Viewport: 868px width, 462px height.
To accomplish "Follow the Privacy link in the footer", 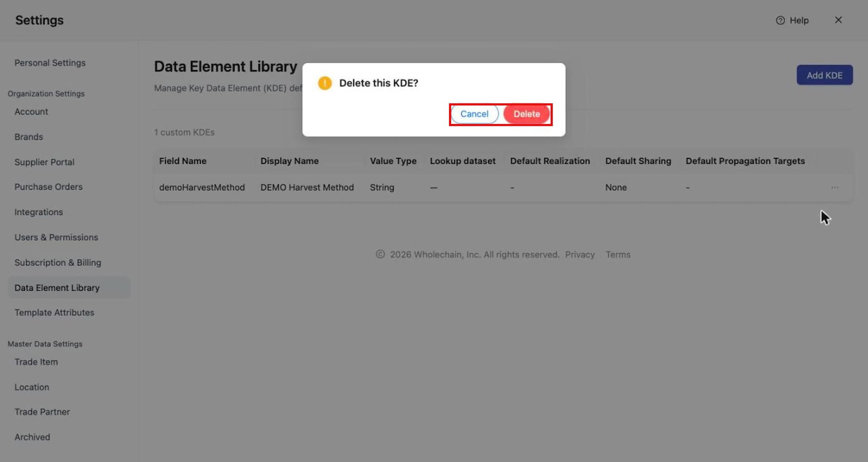I will 580,255.
